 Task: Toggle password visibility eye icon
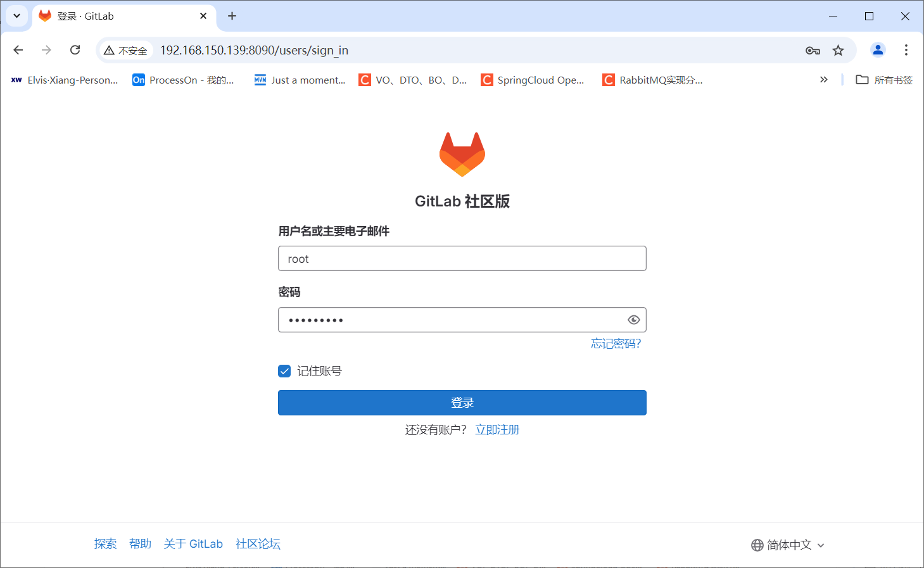pos(634,320)
